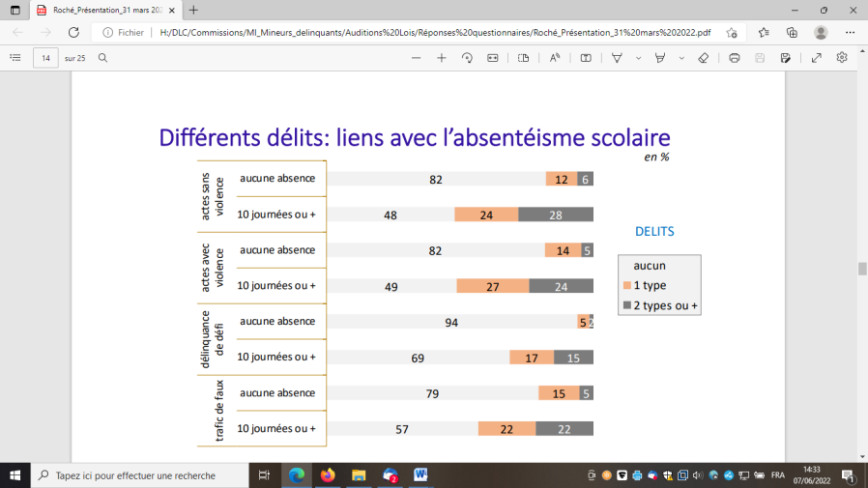Click the fit to width icon
The height and width of the screenshot is (488, 868).
click(493, 58)
